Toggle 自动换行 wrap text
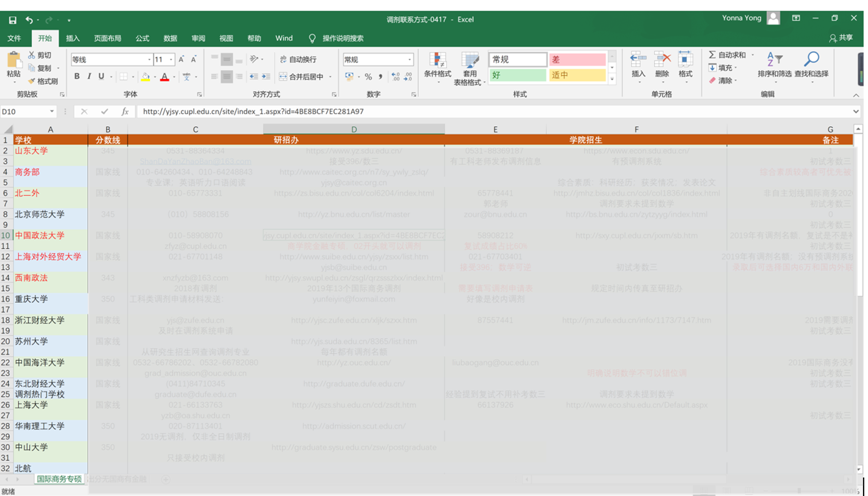Image resolution: width=868 pixels, height=496 pixels. click(298, 59)
